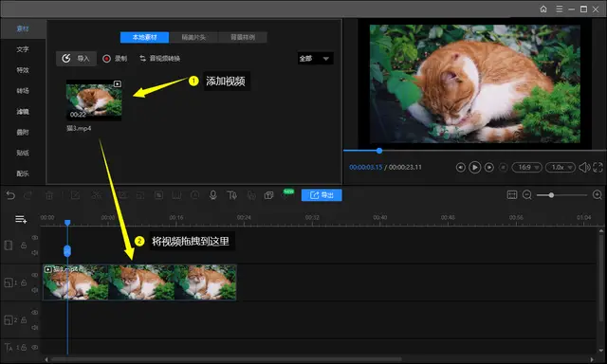607x364 pixels.
Task: Hide the main video track with eye icon
Action: 35,238
